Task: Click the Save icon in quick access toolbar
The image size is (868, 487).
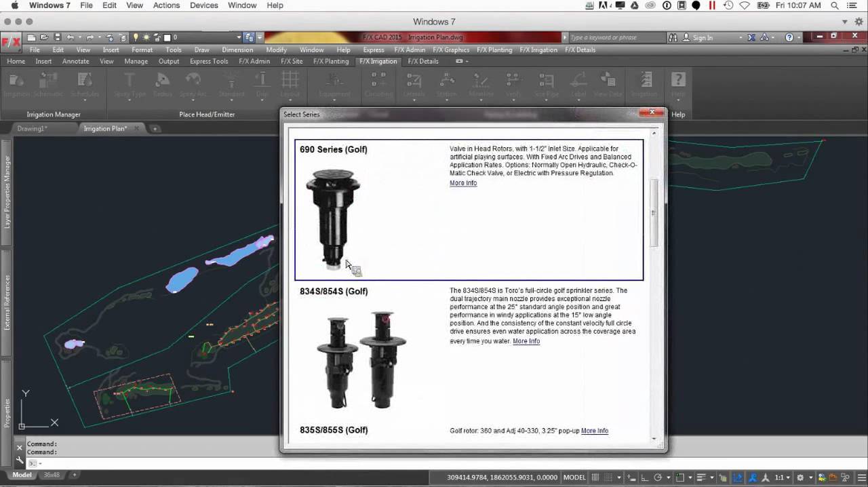Action: [58, 37]
